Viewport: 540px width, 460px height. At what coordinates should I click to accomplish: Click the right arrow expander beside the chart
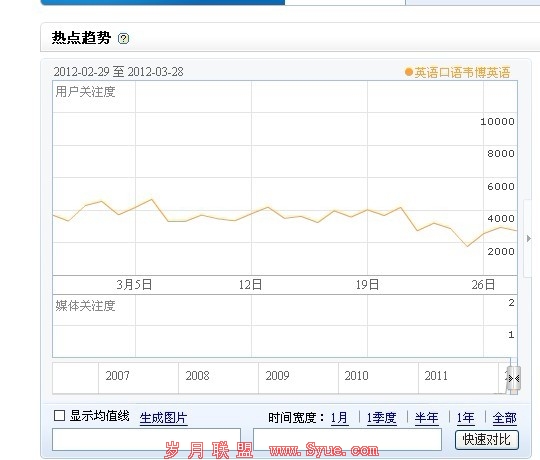pos(529,238)
